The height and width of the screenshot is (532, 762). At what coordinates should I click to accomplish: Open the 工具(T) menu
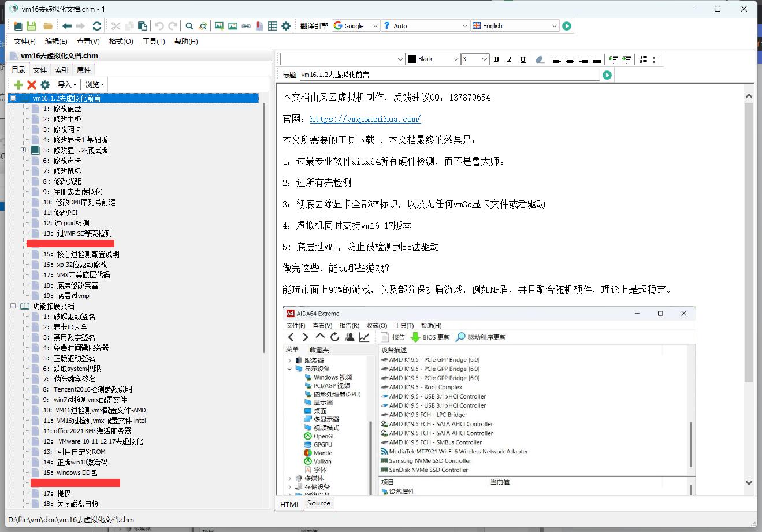[154, 42]
